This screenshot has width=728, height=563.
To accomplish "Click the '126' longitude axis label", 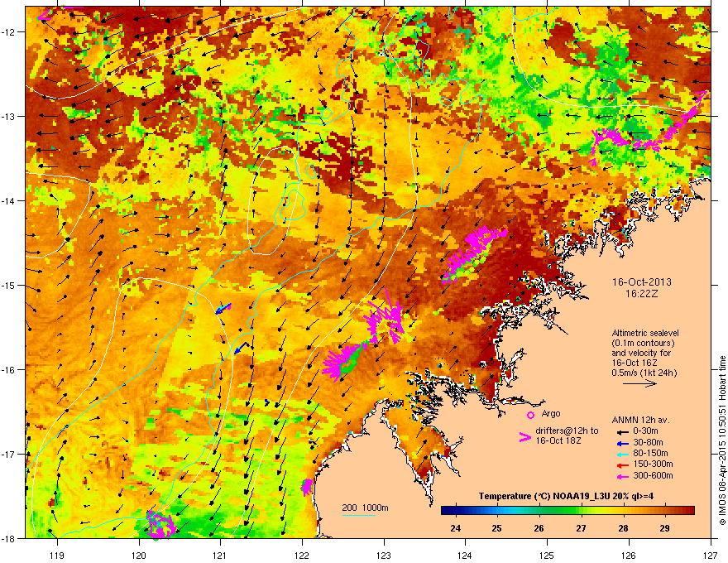I will click(x=629, y=555).
